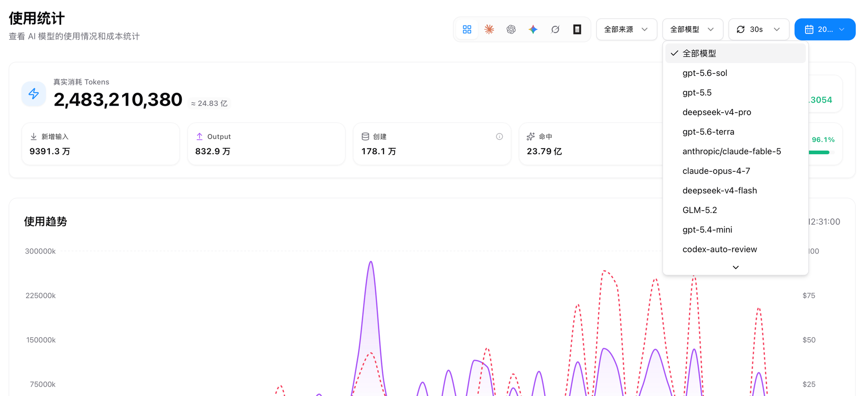Click the $75 cost axis label
Image resolution: width=868 pixels, height=396 pixels.
tap(809, 296)
